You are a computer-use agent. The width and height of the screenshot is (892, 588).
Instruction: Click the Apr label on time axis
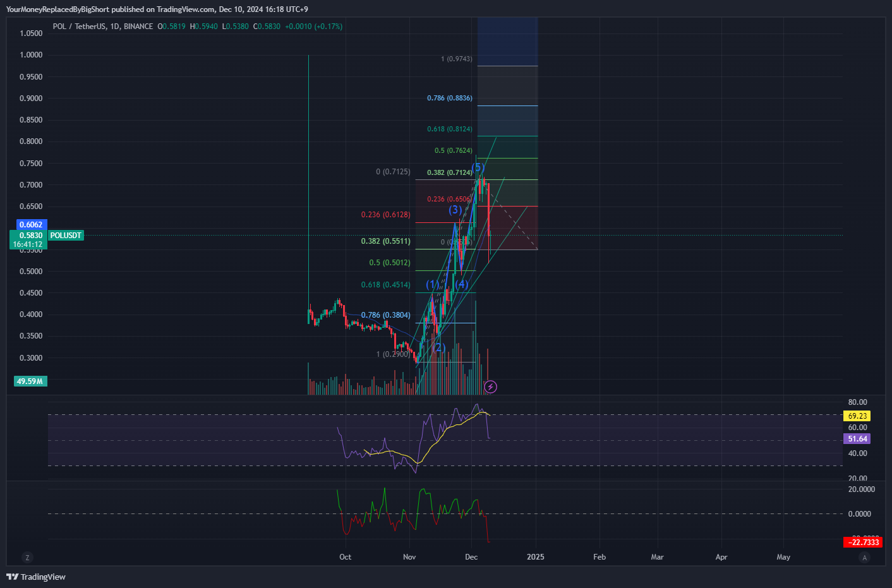click(721, 557)
